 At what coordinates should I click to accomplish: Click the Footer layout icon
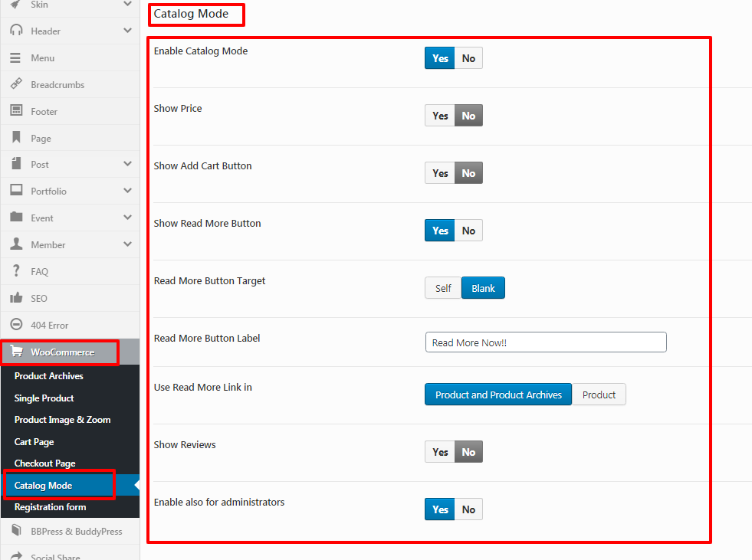16,110
